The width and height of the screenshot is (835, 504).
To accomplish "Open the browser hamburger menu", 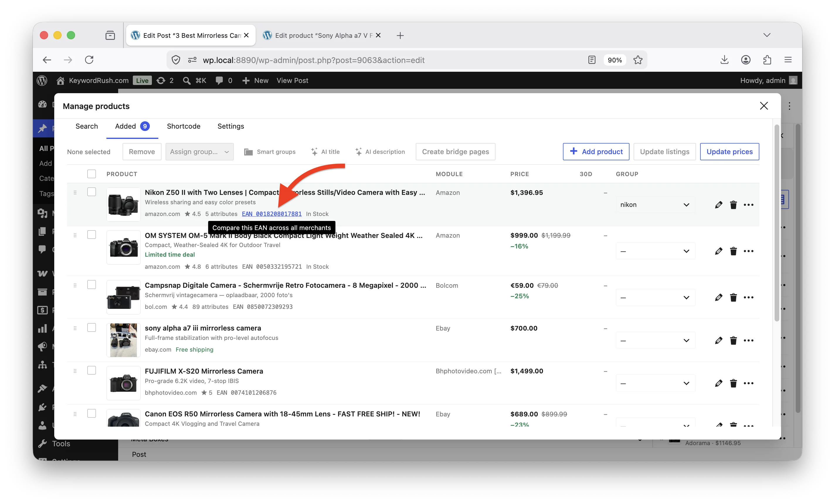I will 788,60.
